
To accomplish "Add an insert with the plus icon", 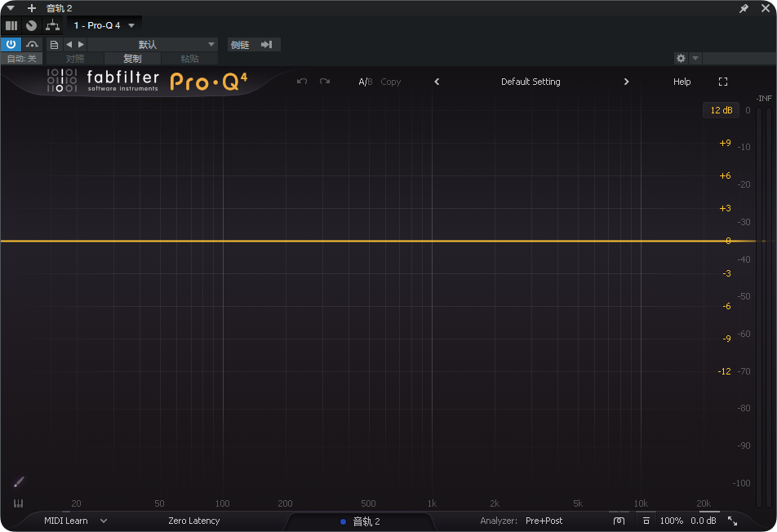I will click(x=32, y=8).
